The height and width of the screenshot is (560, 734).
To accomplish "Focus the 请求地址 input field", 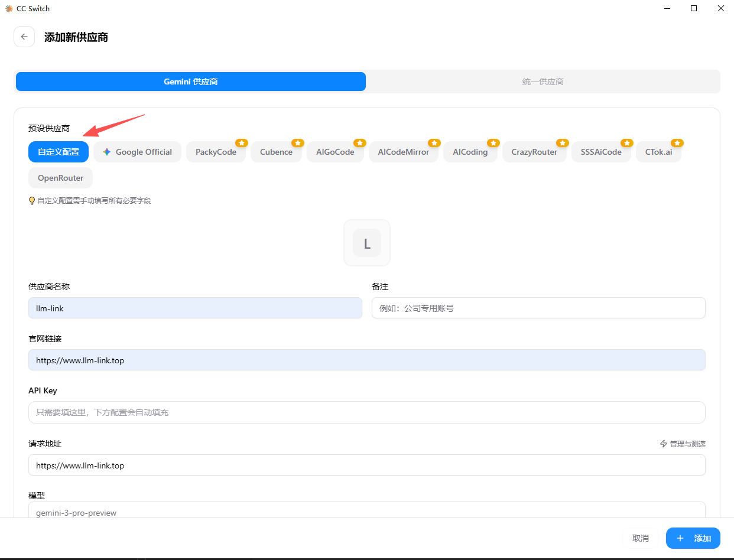I will click(367, 465).
